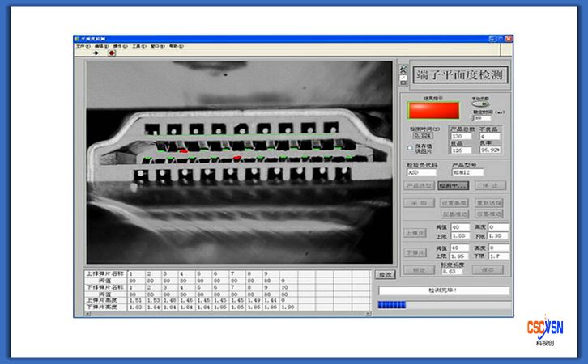Click the blue progress bar
588x364 pixels.
(393, 305)
